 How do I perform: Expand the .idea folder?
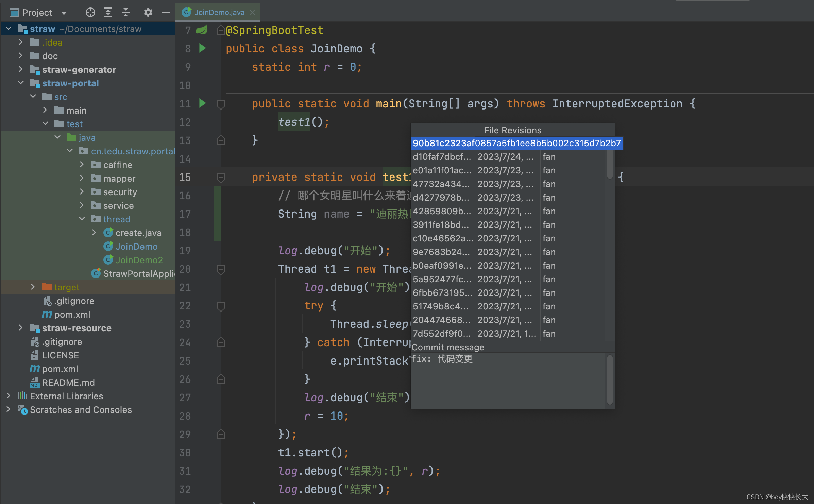coord(21,42)
